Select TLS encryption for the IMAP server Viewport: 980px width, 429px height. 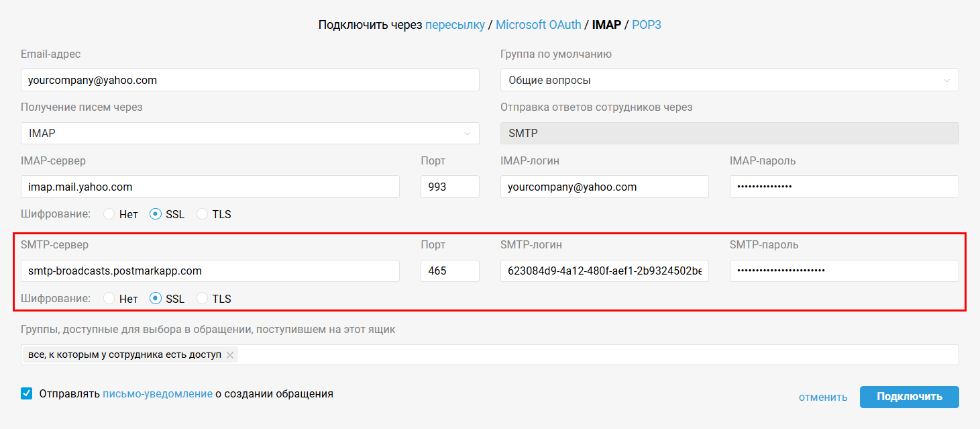(x=203, y=215)
